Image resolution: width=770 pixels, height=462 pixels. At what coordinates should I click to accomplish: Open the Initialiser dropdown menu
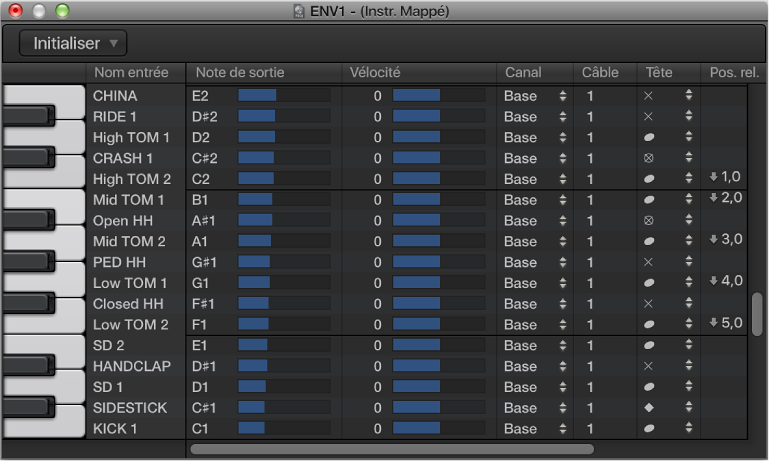pyautogui.click(x=73, y=43)
